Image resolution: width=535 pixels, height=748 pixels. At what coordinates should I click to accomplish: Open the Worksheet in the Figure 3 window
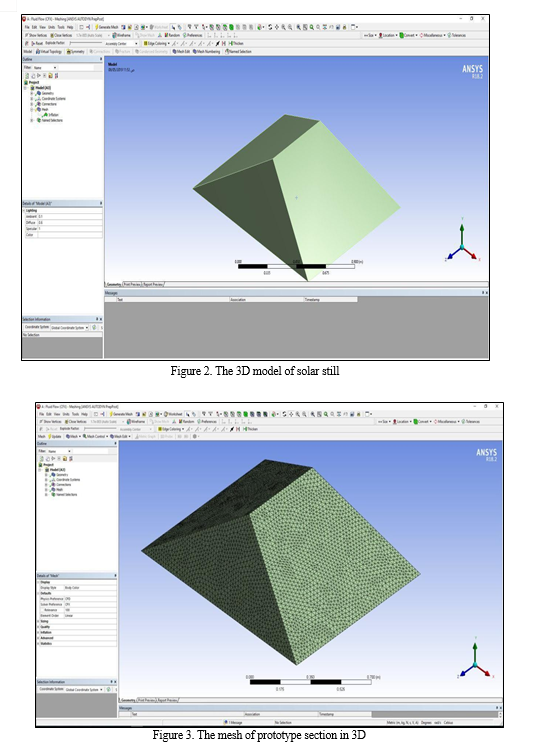(x=174, y=414)
